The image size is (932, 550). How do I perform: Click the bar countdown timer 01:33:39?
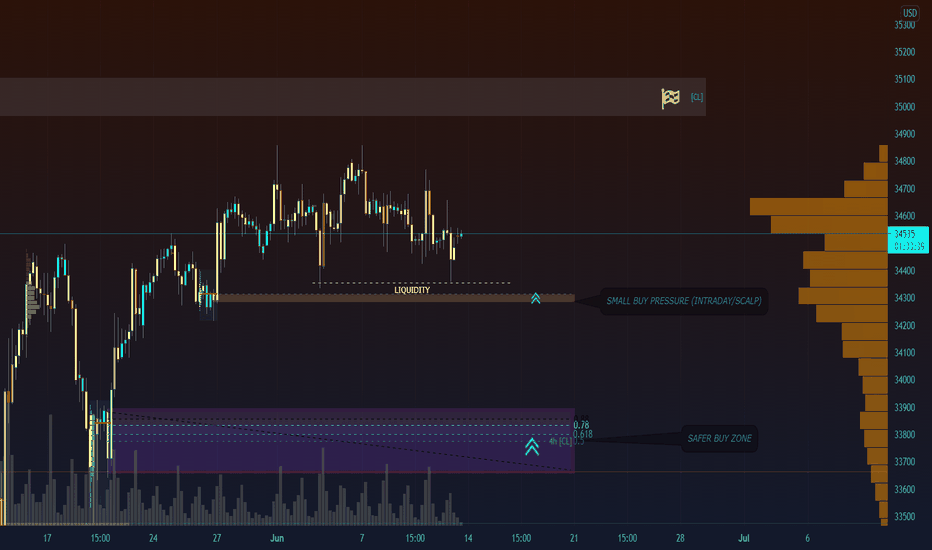pyautogui.click(x=909, y=246)
